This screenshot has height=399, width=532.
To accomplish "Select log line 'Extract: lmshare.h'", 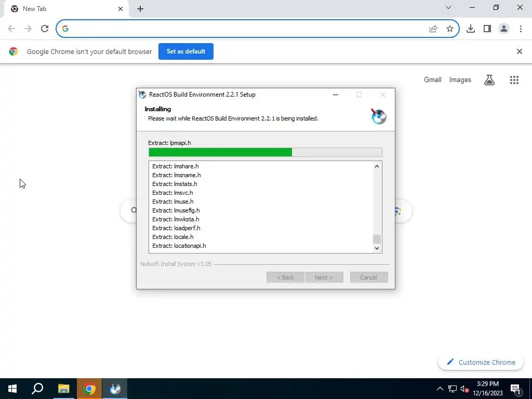I will pos(176,166).
